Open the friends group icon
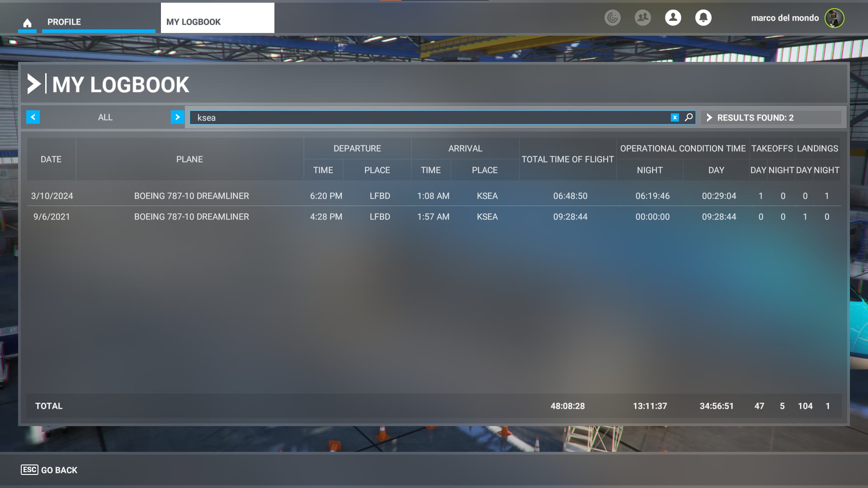This screenshot has height=488, width=868. tap(642, 18)
